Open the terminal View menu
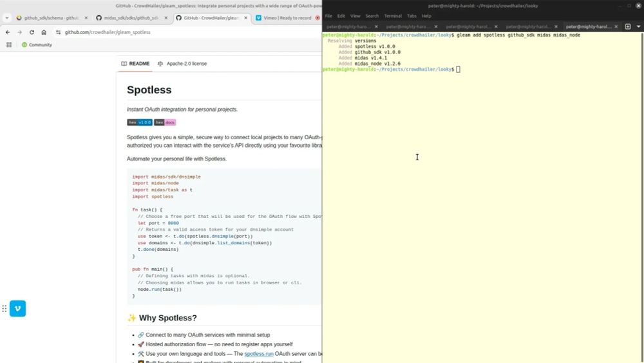Image resolution: width=644 pixels, height=363 pixels. pos(355,16)
